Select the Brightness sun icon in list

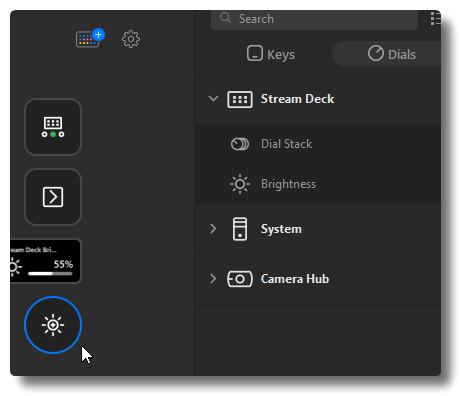coord(240,184)
